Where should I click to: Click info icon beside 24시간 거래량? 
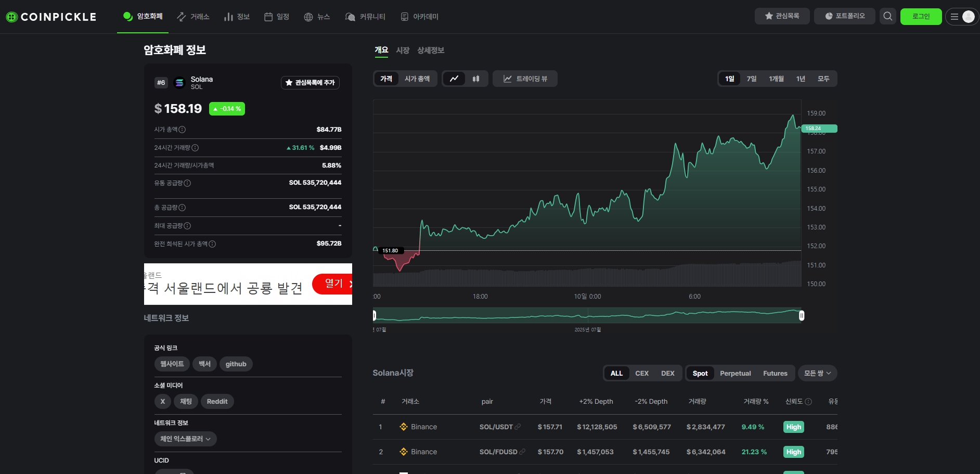click(195, 148)
